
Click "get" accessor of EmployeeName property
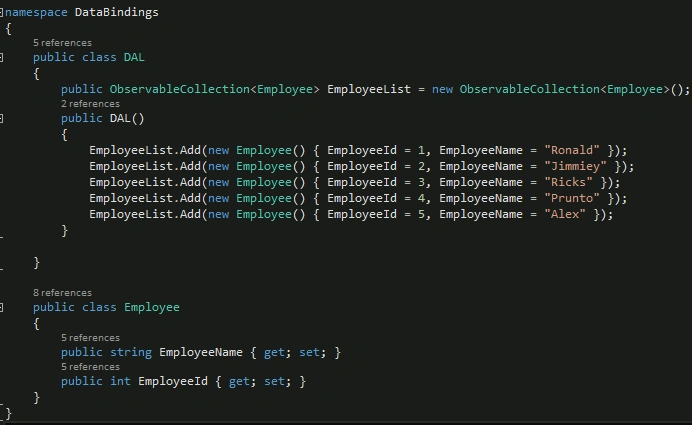pos(274,352)
